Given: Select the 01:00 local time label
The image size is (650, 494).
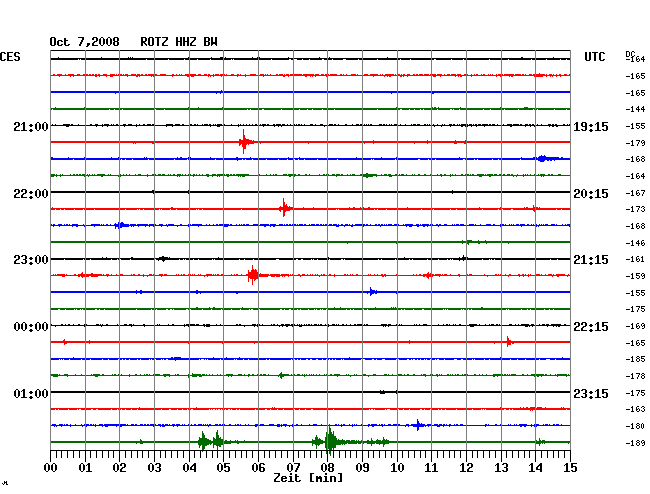Looking at the screenshot, I should point(31,393).
